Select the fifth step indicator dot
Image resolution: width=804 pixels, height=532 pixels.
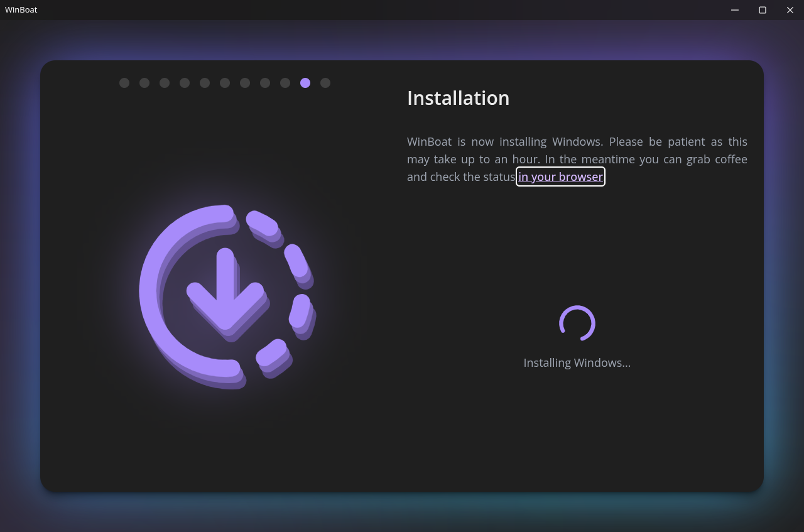click(x=205, y=83)
